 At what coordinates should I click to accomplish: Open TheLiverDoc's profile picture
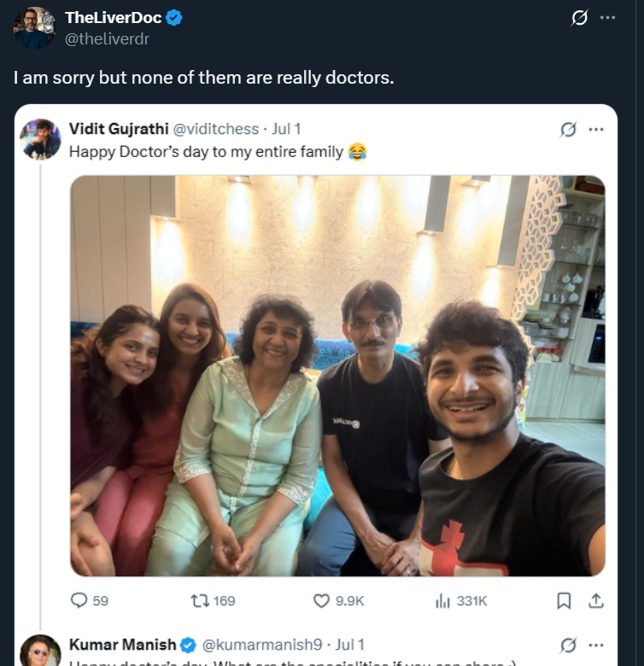(x=34, y=27)
